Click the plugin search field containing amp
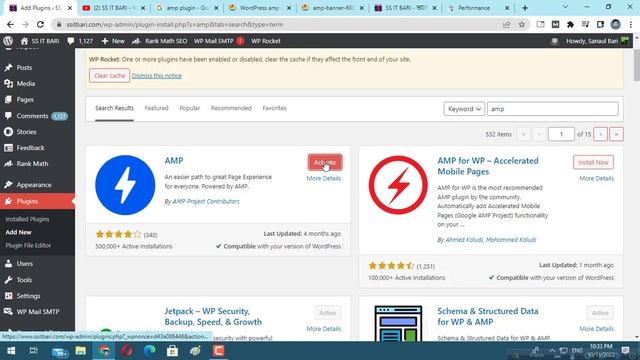The image size is (640, 360). coord(553,109)
